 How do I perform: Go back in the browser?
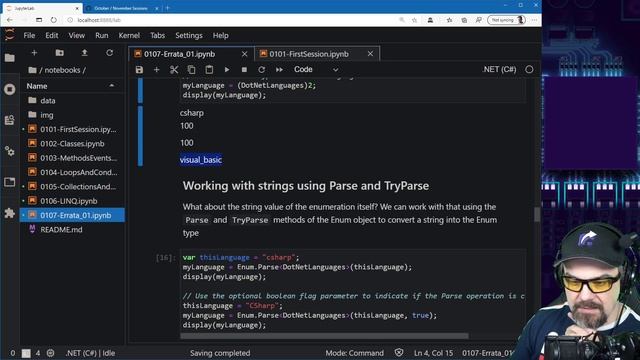click(x=9, y=20)
